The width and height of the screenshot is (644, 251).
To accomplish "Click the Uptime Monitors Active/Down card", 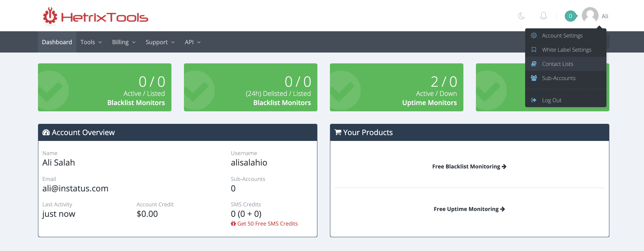I will click(396, 87).
